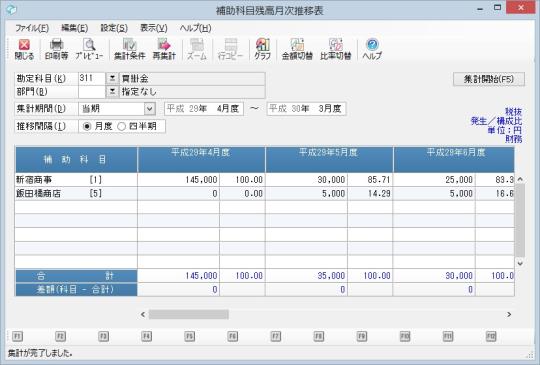Viewport: 540px width, 365px height.
Task: Run 再集計 recalculate from toolbar
Action: 164,49
